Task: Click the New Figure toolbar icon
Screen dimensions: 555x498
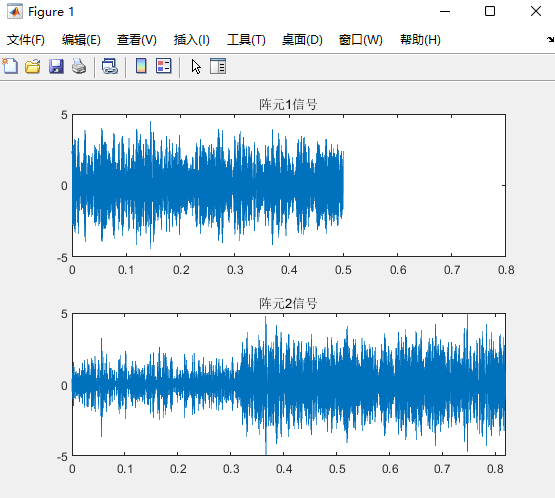Action: [x=10, y=66]
